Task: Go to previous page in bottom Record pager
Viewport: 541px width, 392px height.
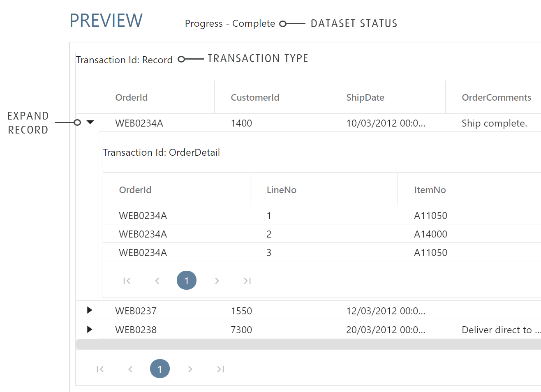Action: click(x=130, y=369)
